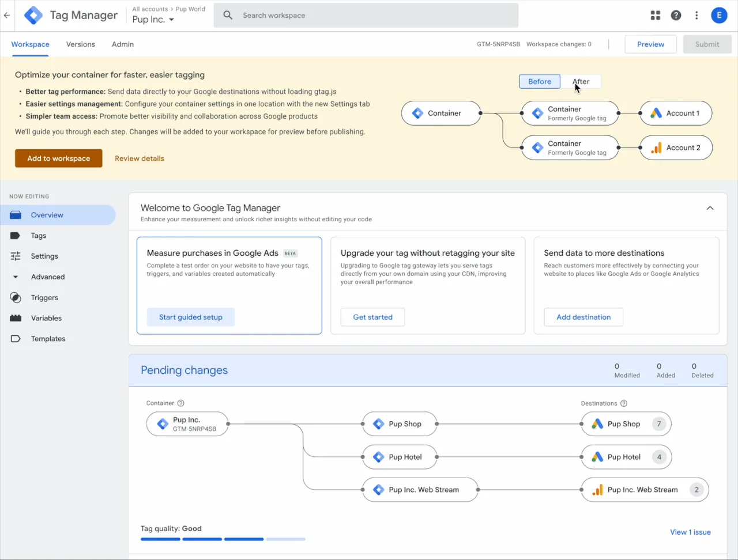Click the Pup Hotel tag count 4 badge
Viewport: 738px width, 560px height.
[659, 457]
